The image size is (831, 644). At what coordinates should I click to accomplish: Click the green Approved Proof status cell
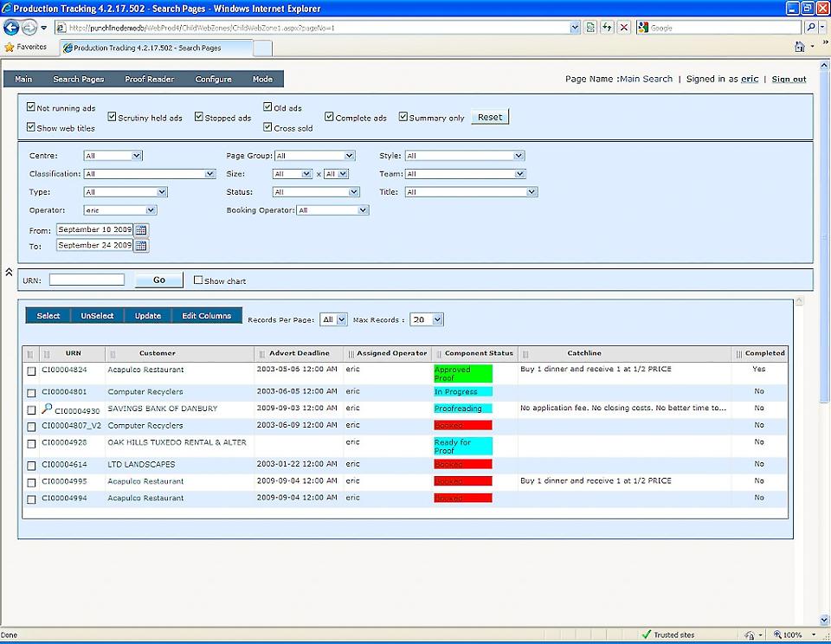tap(463, 374)
